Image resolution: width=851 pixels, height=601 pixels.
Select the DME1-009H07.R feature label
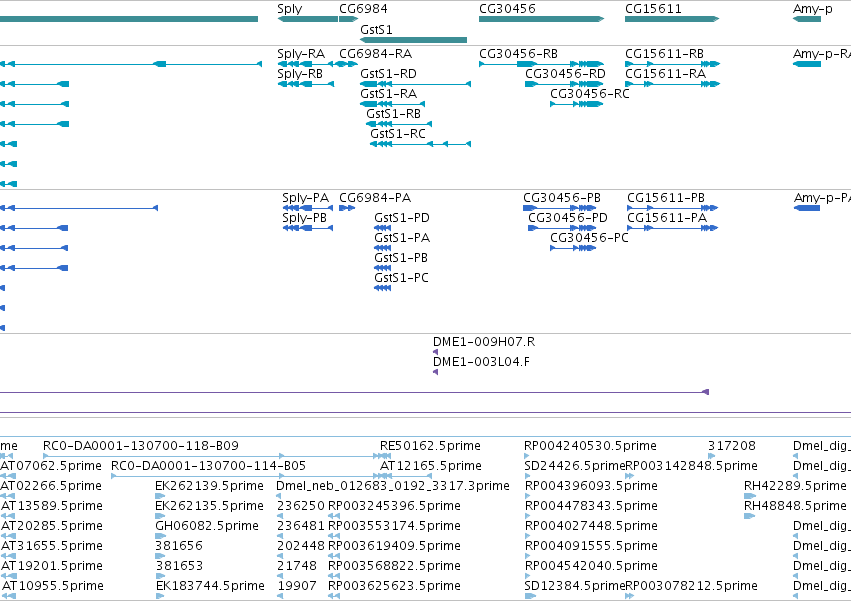tap(484, 341)
